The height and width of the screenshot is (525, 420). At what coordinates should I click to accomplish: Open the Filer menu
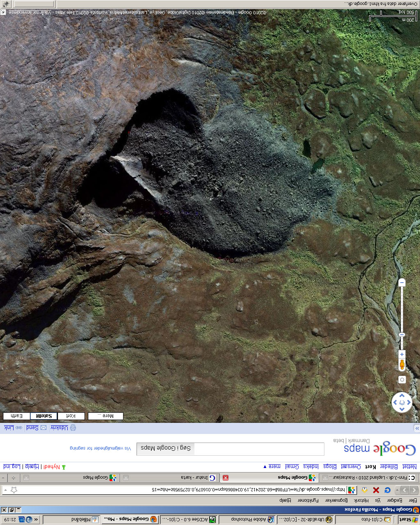(x=412, y=500)
